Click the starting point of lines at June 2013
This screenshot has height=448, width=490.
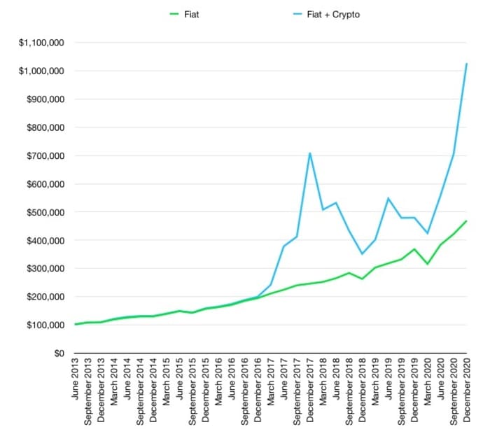click(x=75, y=324)
